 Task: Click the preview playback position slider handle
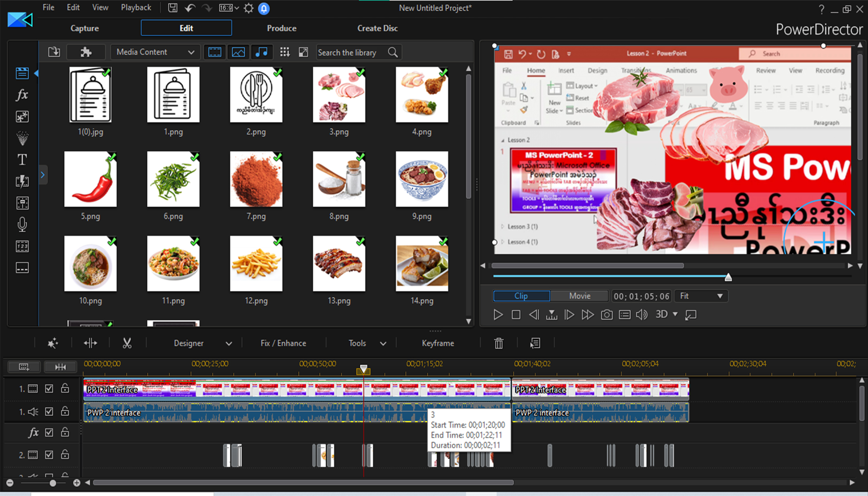point(728,277)
